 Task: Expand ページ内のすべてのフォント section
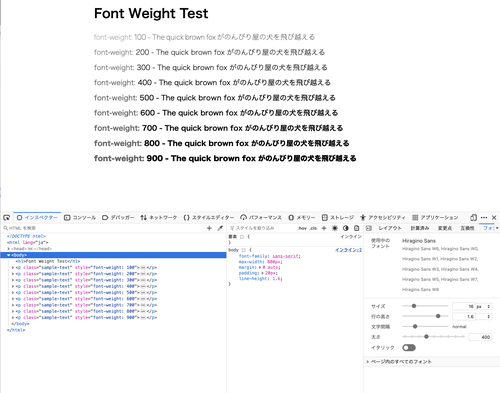click(x=399, y=361)
